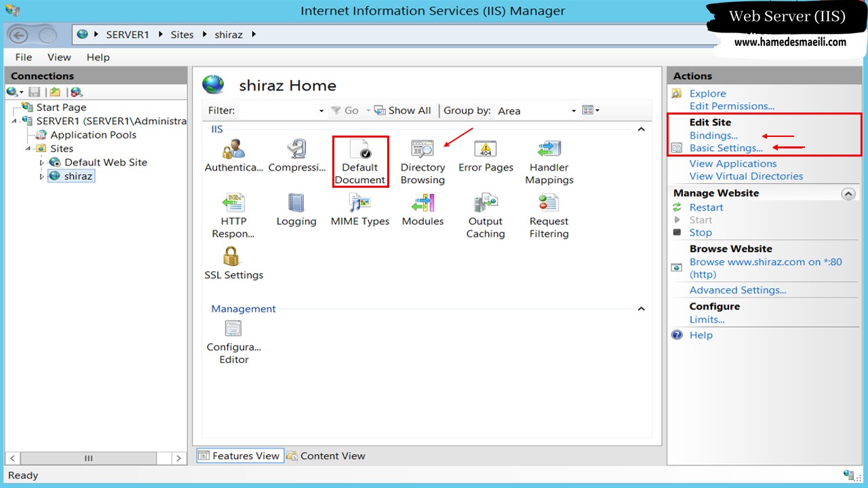Open the Filter dropdown arrow

click(321, 110)
